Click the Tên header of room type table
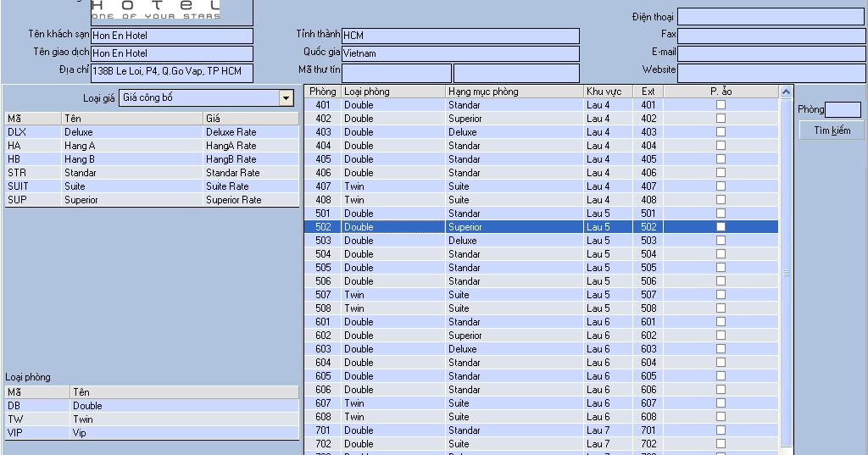 [x=184, y=392]
